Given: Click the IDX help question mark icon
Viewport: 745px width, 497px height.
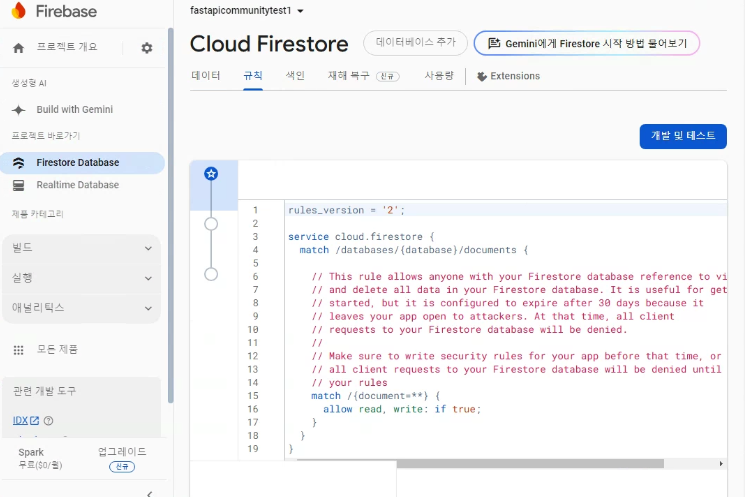Looking at the screenshot, I should point(48,421).
